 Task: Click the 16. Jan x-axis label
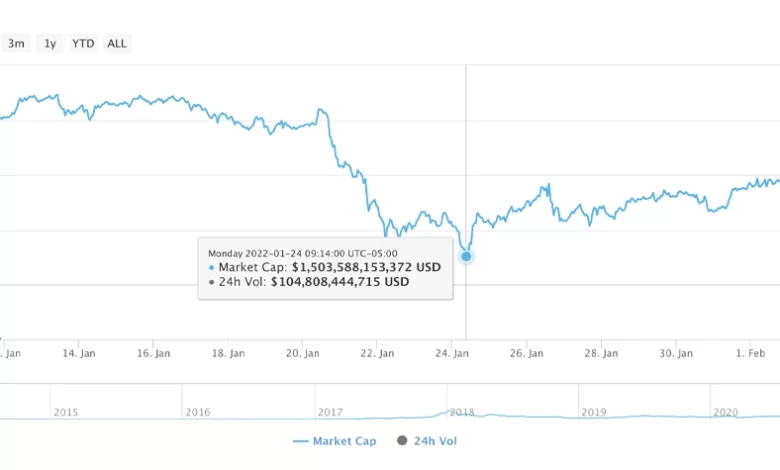(154, 353)
